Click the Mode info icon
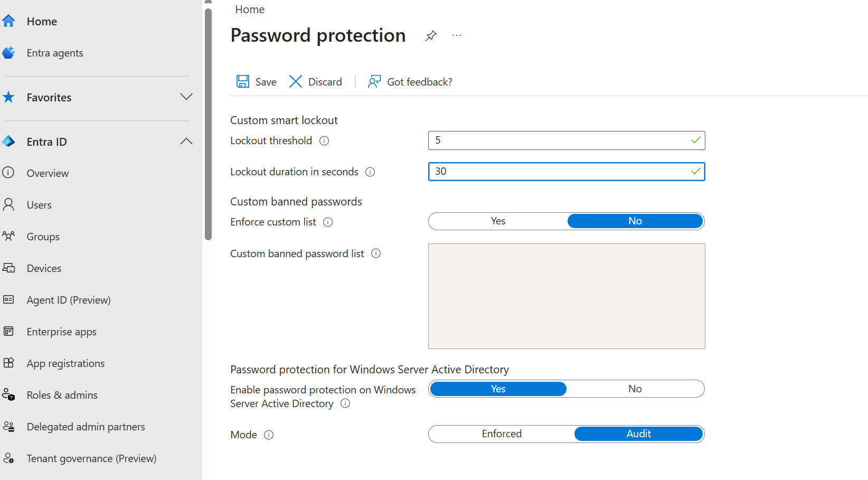Viewport: 868px width, 480px height. (x=269, y=435)
